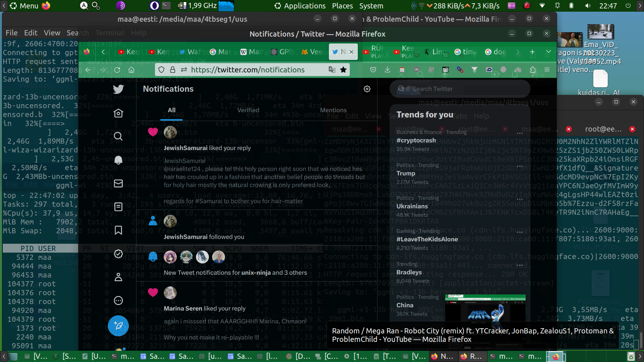This screenshot has height=362, width=644.
Task: Open Twitter Explore magnifier in sidebar
Action: [118, 136]
